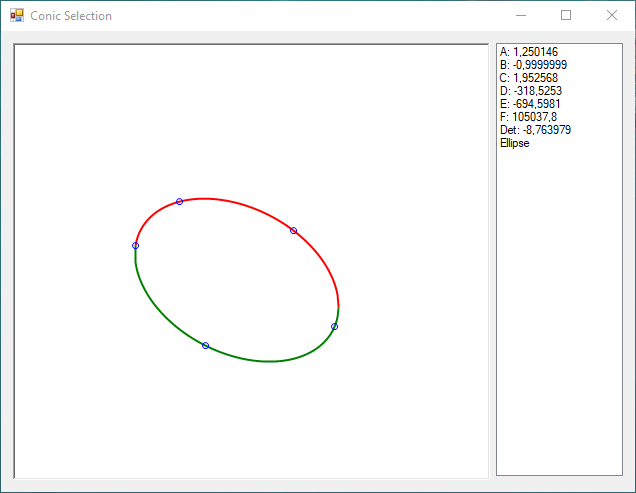This screenshot has height=493, width=636.
Task: Click the Ellipse conic type label
Action: (515, 143)
